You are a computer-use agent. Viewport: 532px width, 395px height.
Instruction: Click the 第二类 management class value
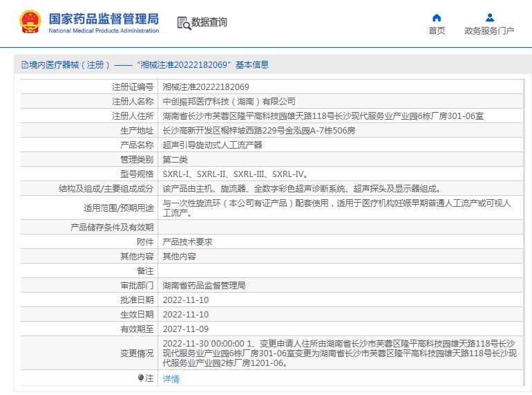pyautogui.click(x=175, y=160)
